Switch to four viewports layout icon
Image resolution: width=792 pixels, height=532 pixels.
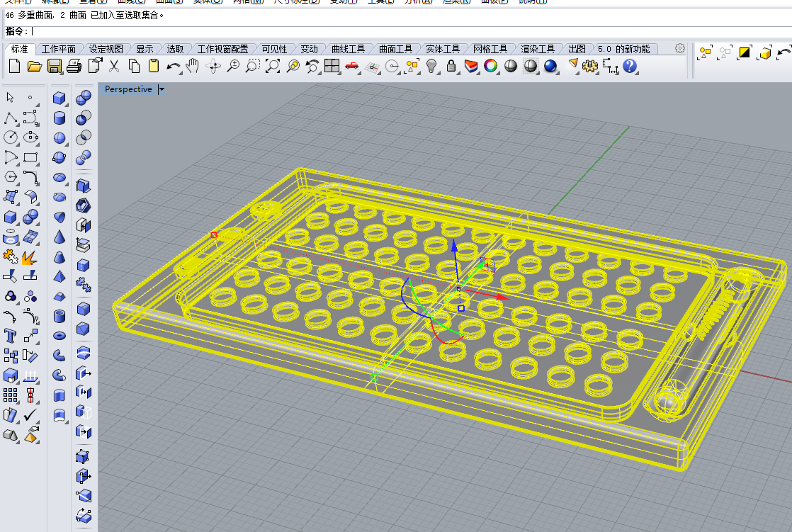pos(332,66)
